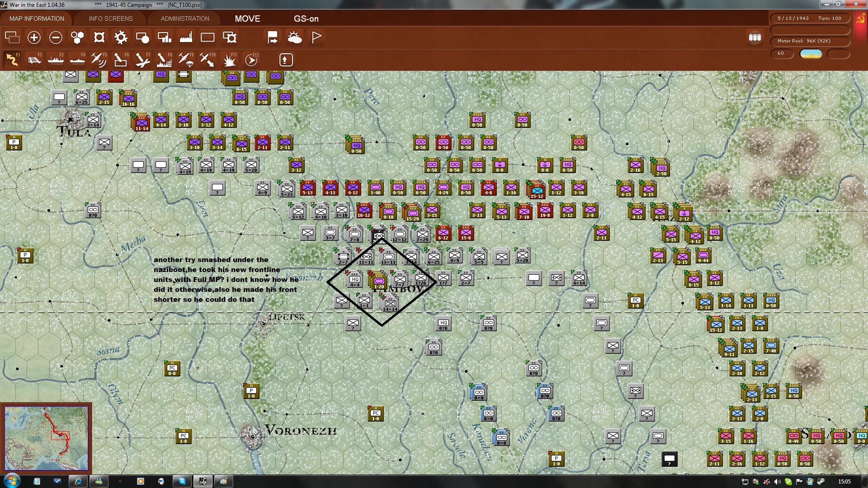Select the black unknown unit counter
The width and height of the screenshot is (868, 488).
pos(669,459)
